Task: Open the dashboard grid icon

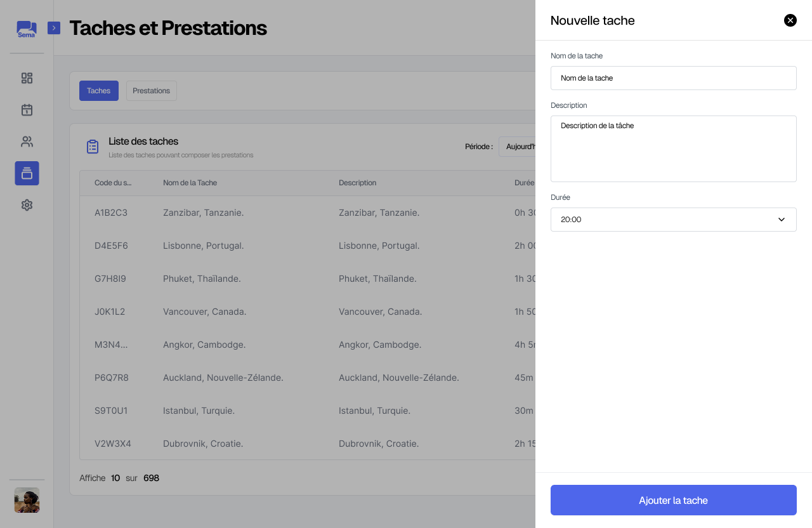Action: [27, 78]
